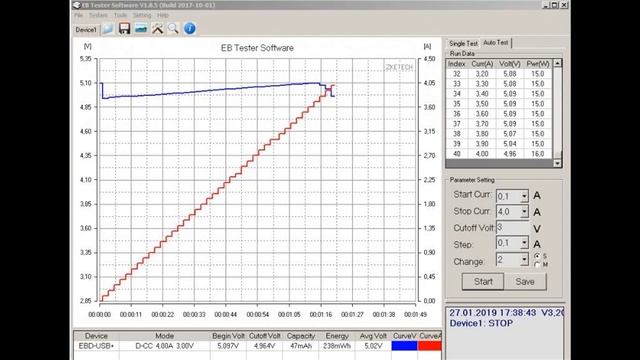Select Run Data row index 36
The image size is (640, 360).
[x=499, y=114]
